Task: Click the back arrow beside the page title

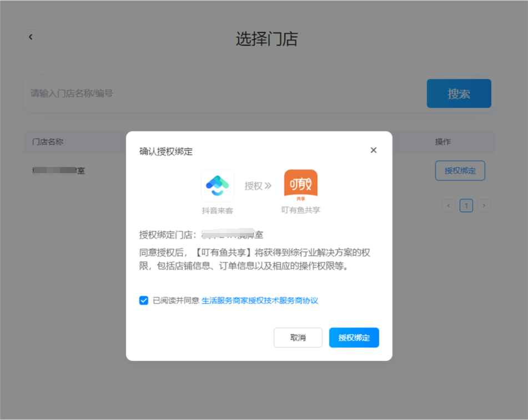Action: [x=31, y=37]
